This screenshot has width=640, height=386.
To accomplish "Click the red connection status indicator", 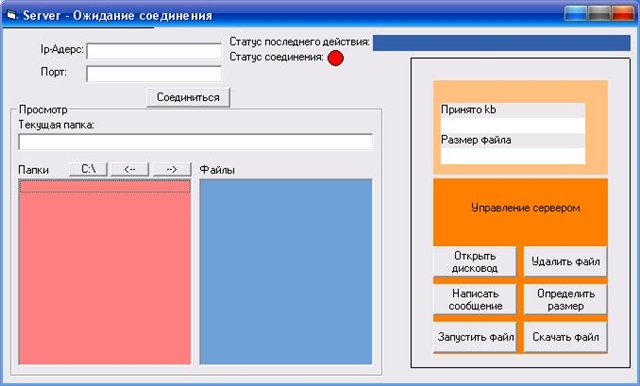I will point(336,58).
